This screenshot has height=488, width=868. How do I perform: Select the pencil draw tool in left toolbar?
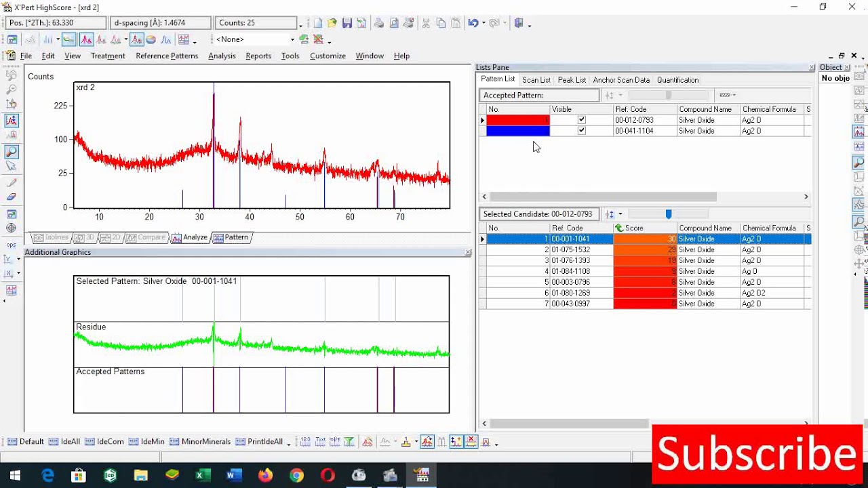pyautogui.click(x=12, y=183)
